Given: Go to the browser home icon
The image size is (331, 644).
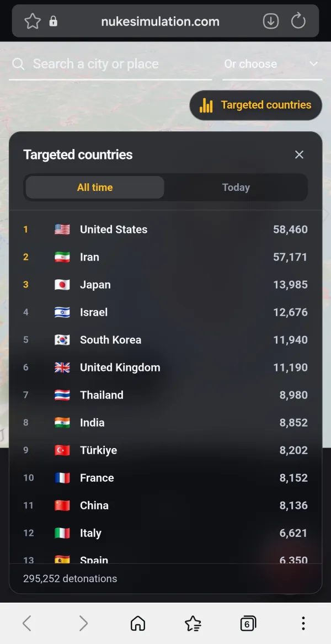Looking at the screenshot, I should click(x=138, y=623).
